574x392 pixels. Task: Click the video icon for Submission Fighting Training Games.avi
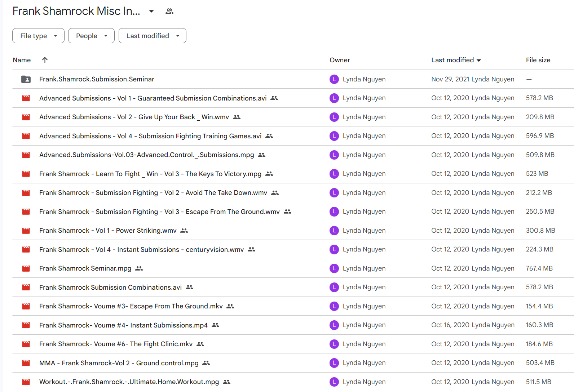pos(26,136)
